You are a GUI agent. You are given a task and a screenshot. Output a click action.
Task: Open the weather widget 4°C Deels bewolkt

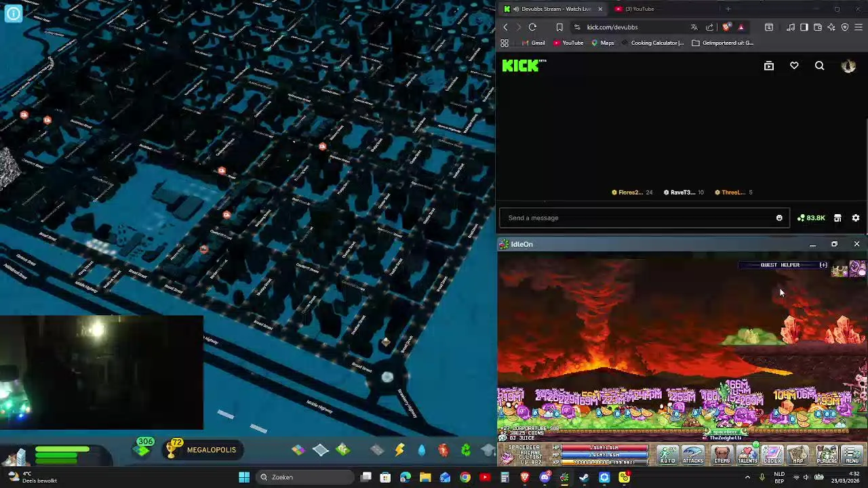(34, 477)
